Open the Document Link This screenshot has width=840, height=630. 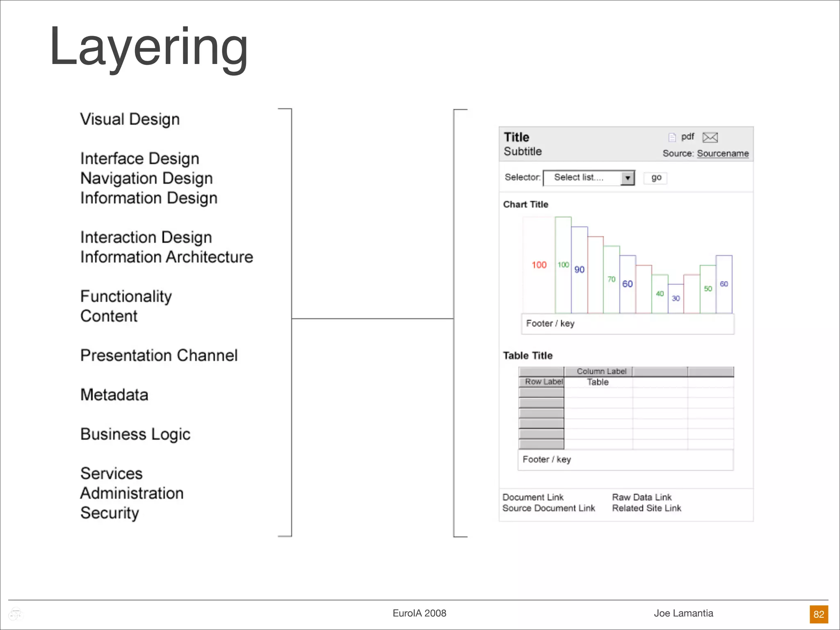[533, 497]
